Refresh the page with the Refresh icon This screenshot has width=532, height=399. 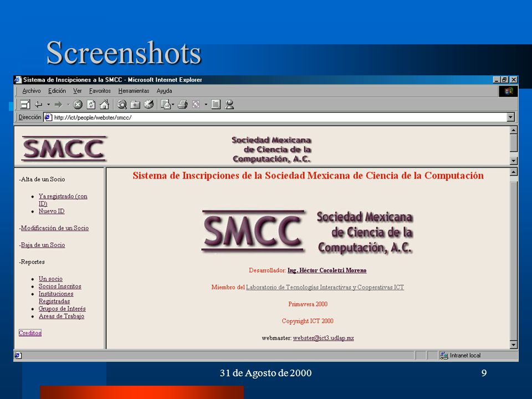(91, 105)
